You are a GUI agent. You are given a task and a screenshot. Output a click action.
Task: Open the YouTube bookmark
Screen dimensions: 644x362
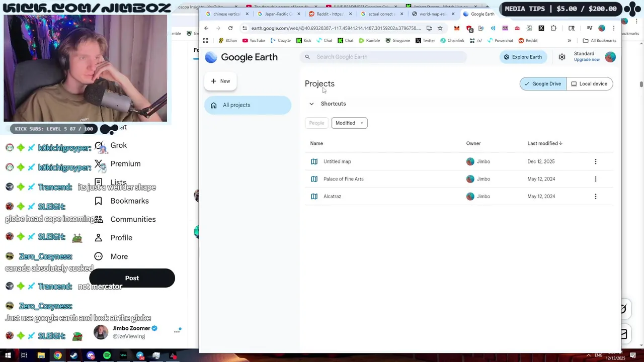point(254,41)
